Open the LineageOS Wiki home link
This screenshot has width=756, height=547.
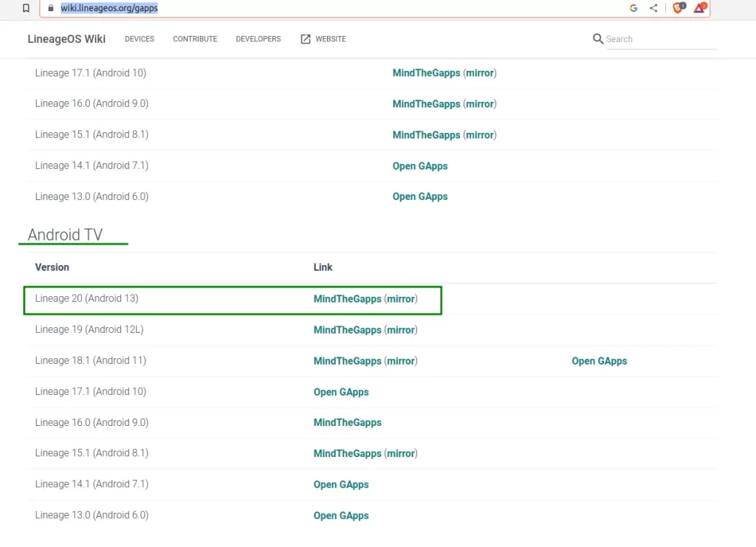coord(66,39)
